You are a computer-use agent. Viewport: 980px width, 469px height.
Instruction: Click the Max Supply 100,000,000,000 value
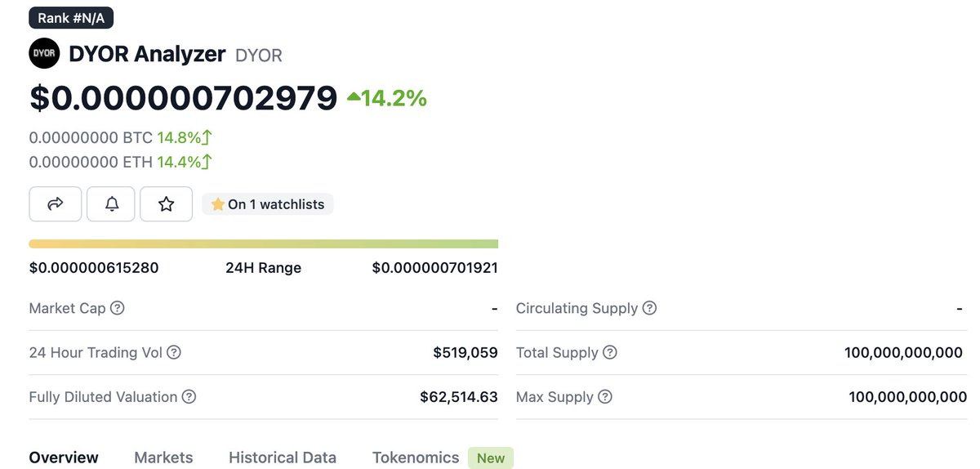pyautogui.click(x=907, y=396)
